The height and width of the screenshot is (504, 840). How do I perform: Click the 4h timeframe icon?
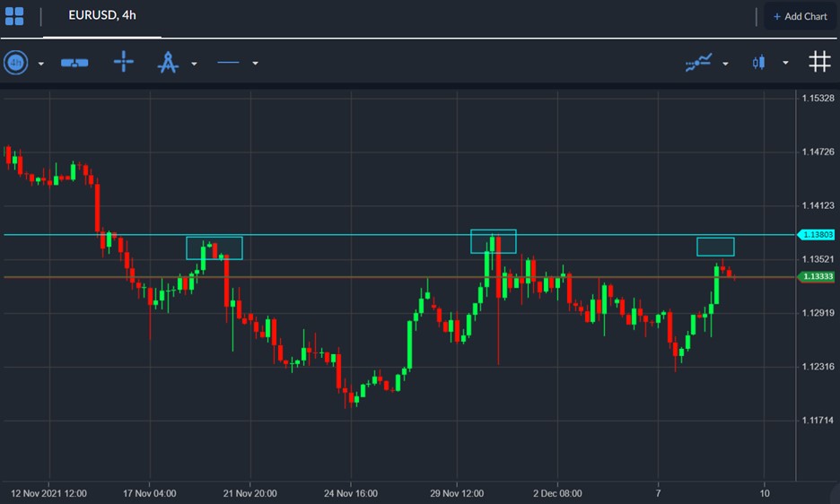(x=15, y=63)
